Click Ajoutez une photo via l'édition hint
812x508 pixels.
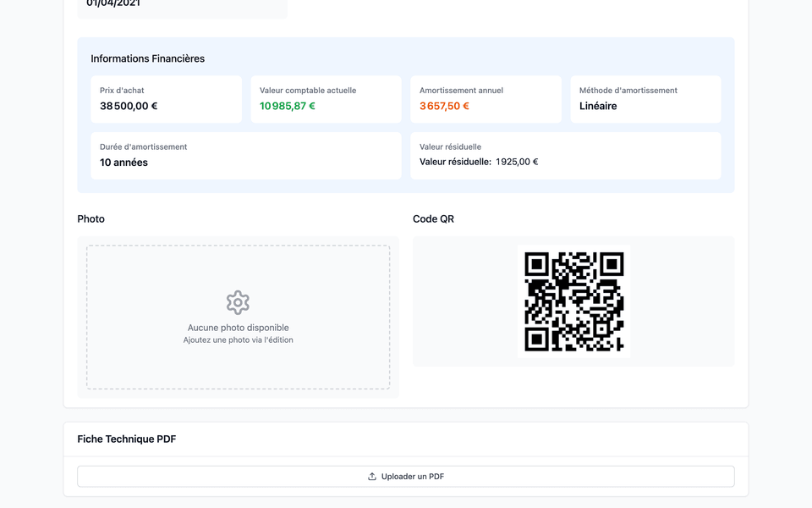pos(239,340)
